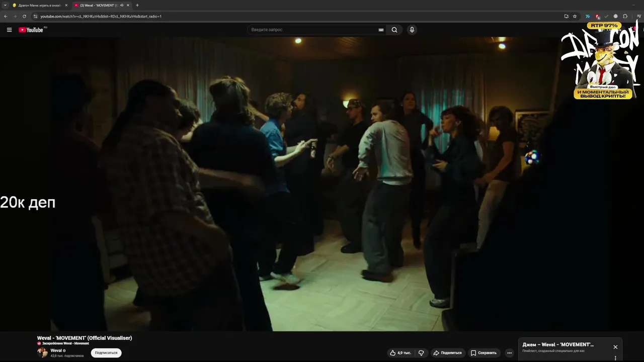Open the YouTube hamburger guide menu
This screenshot has height=362, width=644.
[x=9, y=30]
